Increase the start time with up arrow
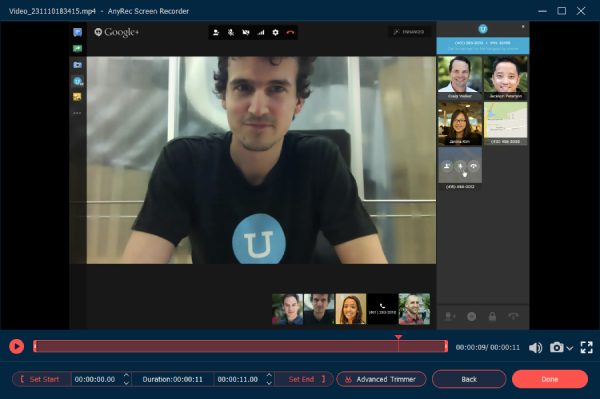Image resolution: width=600 pixels, height=399 pixels. [126, 376]
